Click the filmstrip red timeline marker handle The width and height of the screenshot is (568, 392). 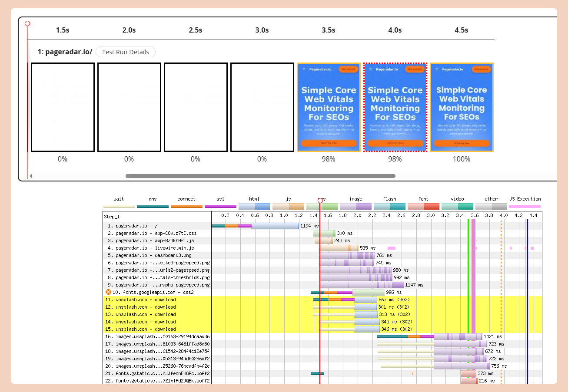(27, 23)
